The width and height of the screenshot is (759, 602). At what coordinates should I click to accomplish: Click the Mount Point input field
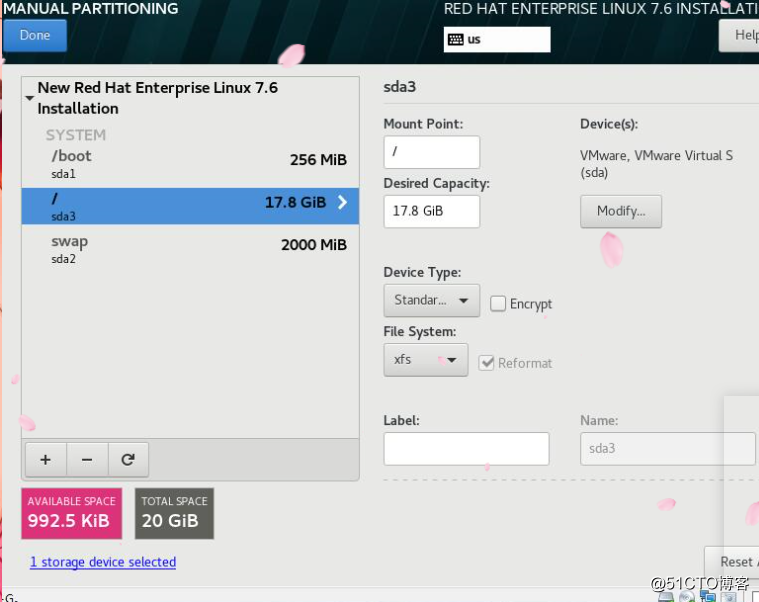click(x=431, y=152)
